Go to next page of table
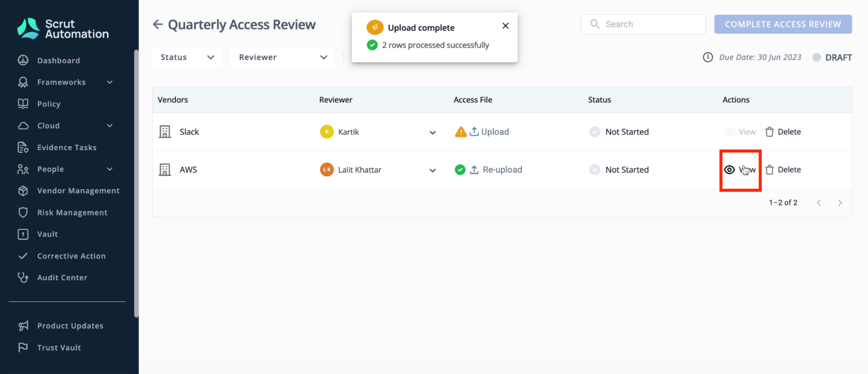Image resolution: width=868 pixels, height=374 pixels. [x=840, y=203]
